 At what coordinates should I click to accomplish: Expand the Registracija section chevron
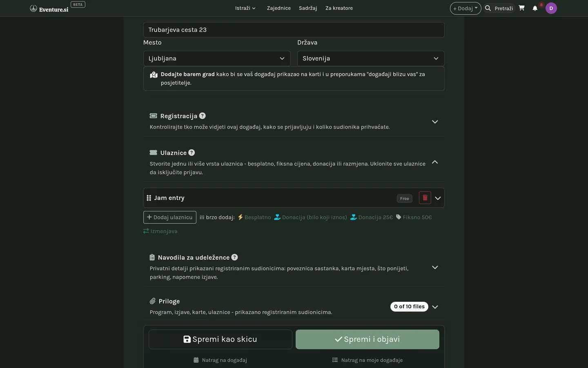435,122
